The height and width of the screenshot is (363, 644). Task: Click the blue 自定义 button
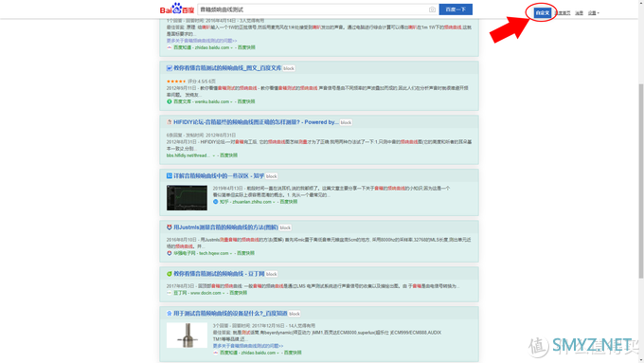[x=542, y=12]
